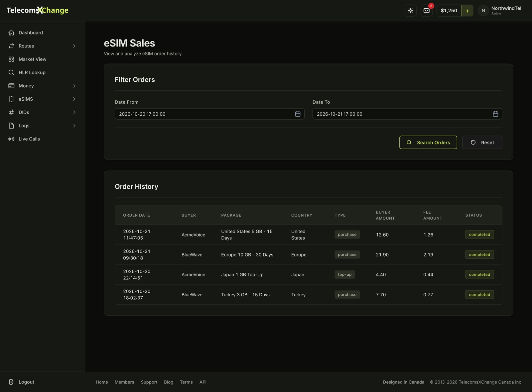The image size is (532, 392).
Task: Open the Market View menu item
Action: point(42,59)
